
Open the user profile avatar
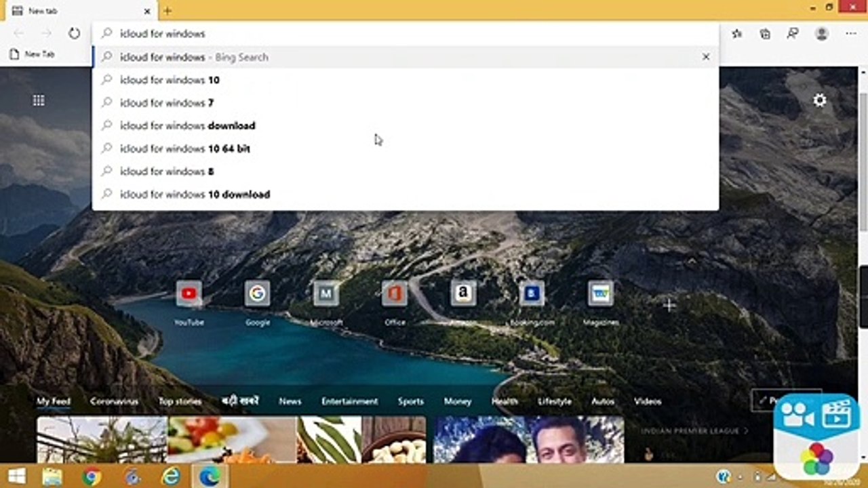click(822, 33)
